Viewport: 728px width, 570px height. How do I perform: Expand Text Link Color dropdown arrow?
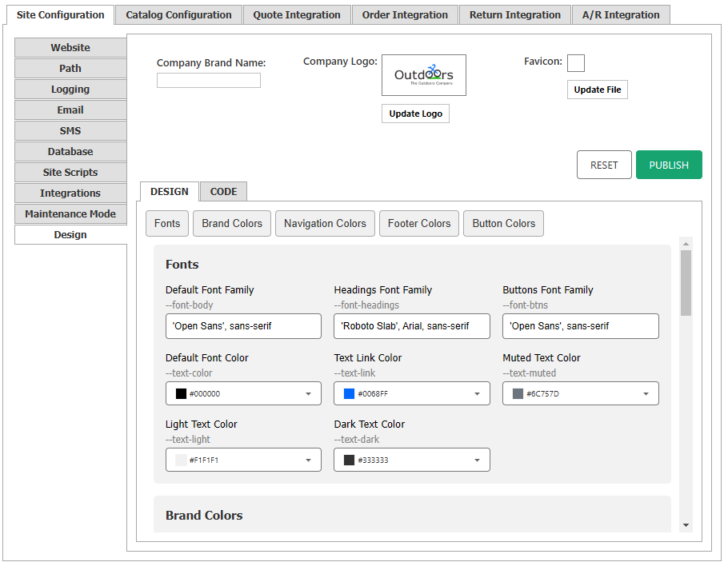click(477, 394)
